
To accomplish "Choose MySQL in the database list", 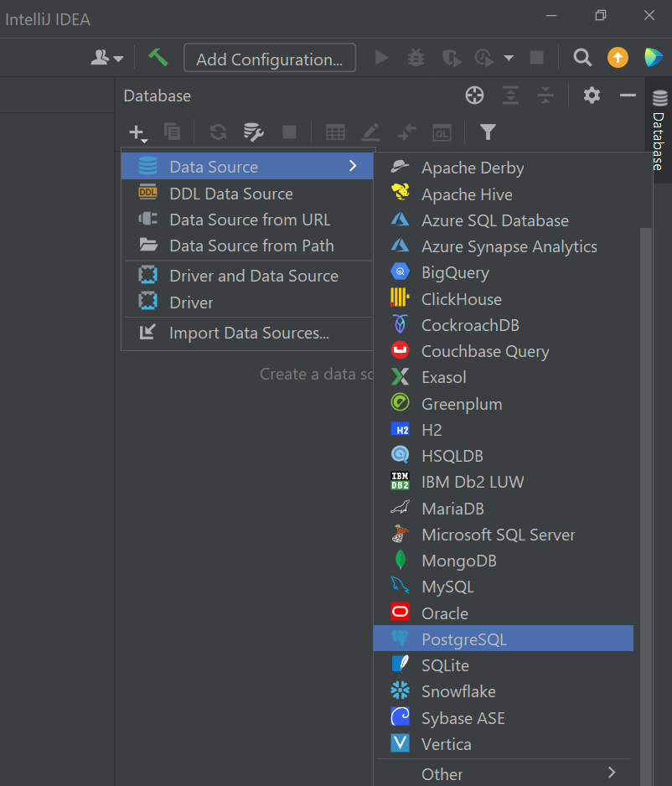I will pyautogui.click(x=504, y=587).
